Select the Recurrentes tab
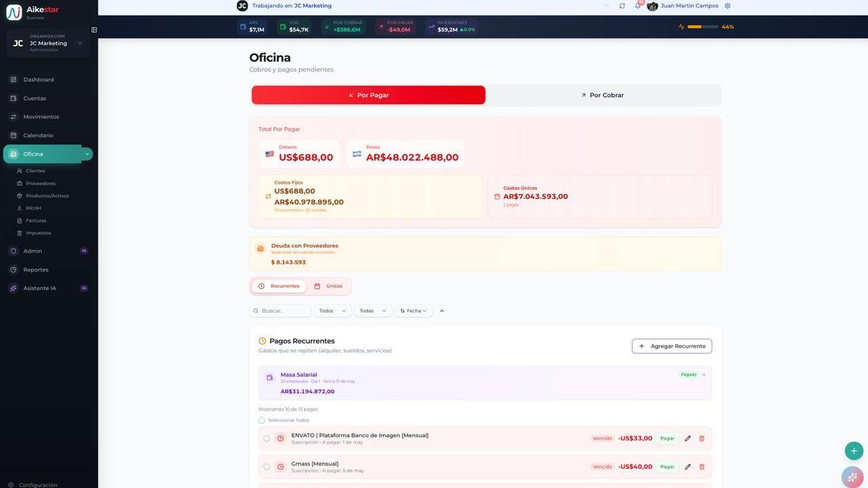Image resolution: width=868 pixels, height=488 pixels. tap(279, 286)
